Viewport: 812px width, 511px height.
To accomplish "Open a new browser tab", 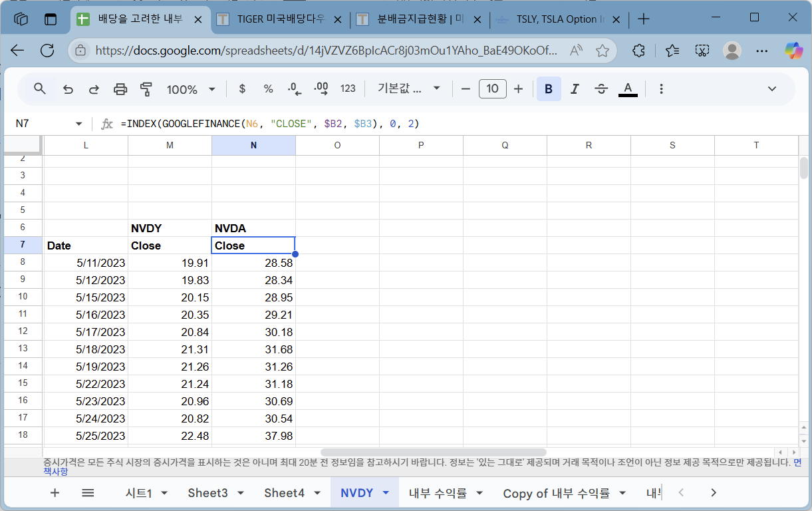I will click(643, 19).
